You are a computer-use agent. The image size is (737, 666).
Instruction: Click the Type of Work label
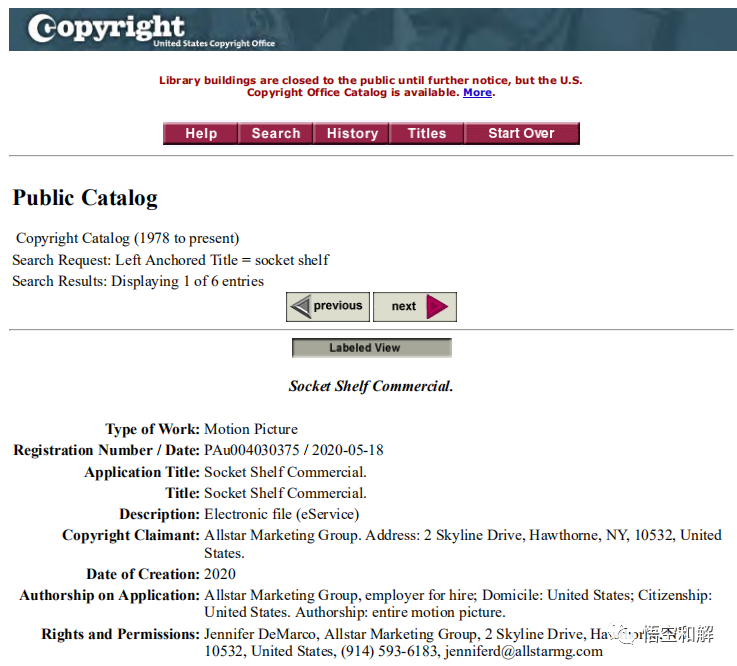pos(152,429)
